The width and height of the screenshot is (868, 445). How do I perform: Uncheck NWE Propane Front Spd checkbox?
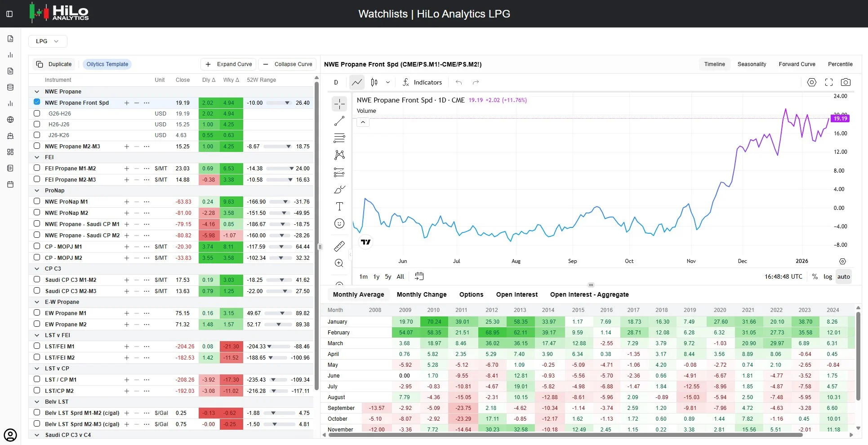(x=37, y=102)
